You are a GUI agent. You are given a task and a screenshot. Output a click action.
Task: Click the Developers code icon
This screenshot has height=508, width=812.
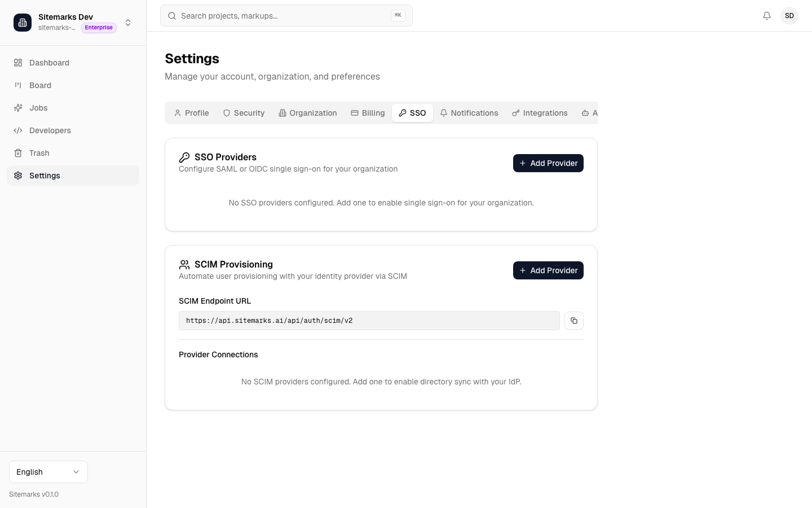[19, 130]
